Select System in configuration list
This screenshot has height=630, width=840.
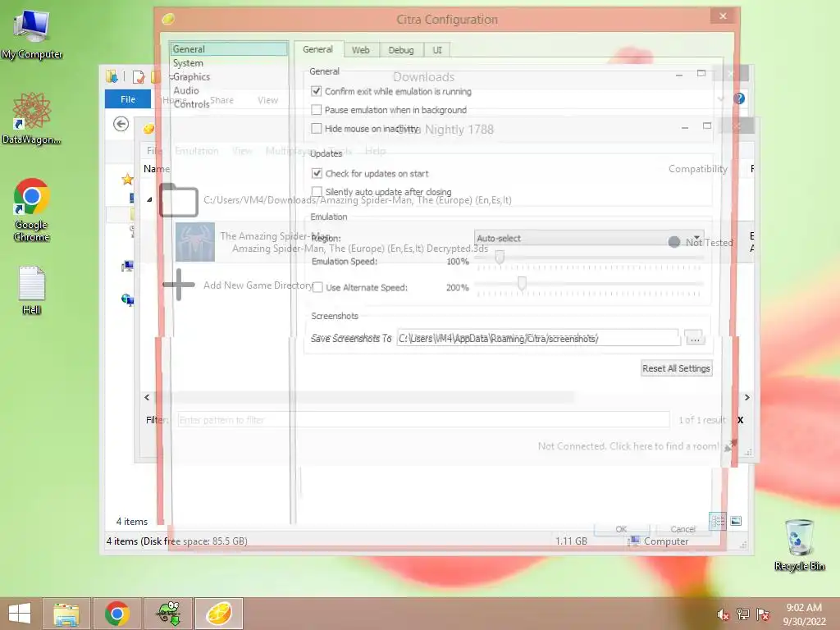tap(188, 62)
